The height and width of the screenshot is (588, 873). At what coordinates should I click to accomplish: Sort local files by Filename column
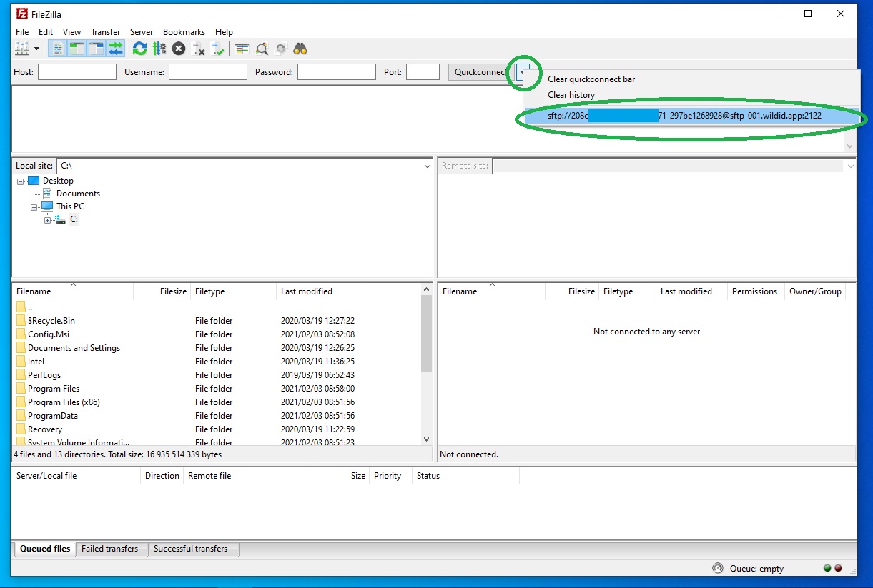[73, 291]
